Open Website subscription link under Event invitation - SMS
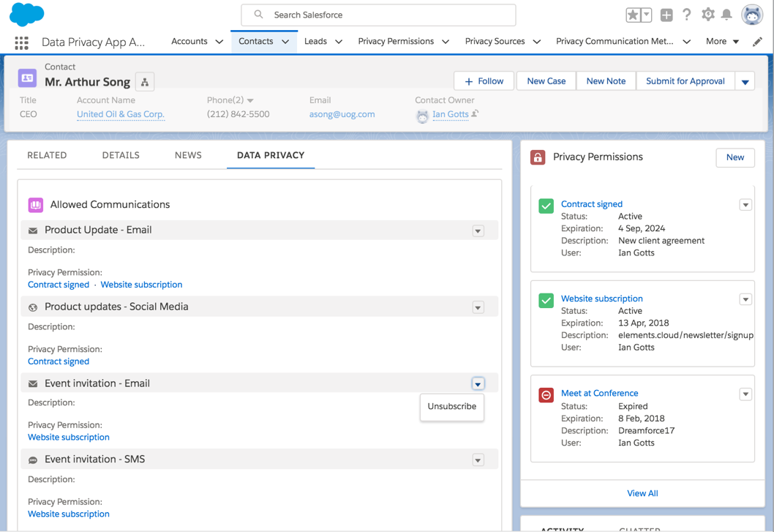Screen dimensions: 774x532 pos(69,514)
